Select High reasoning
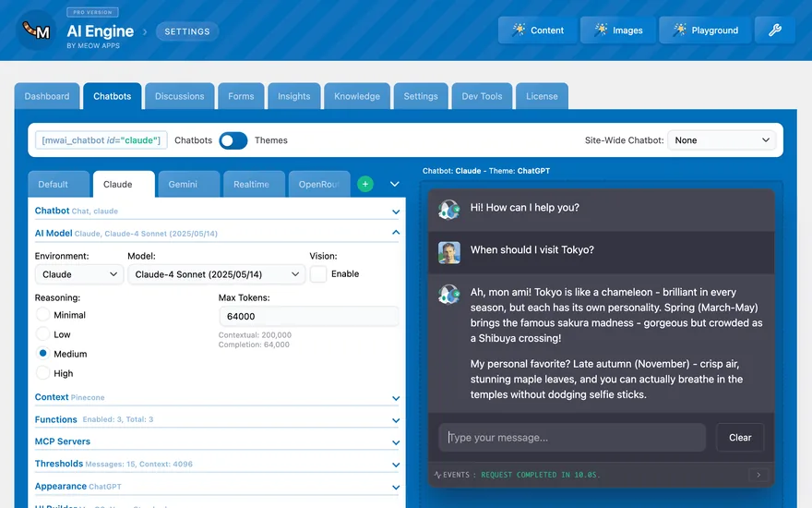Image resolution: width=812 pixels, height=508 pixels. pyautogui.click(x=42, y=373)
